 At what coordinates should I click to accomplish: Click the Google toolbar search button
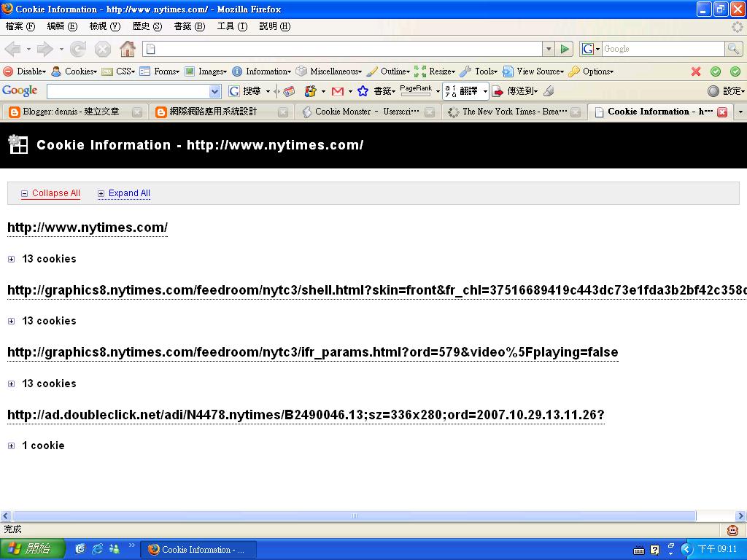point(245,91)
